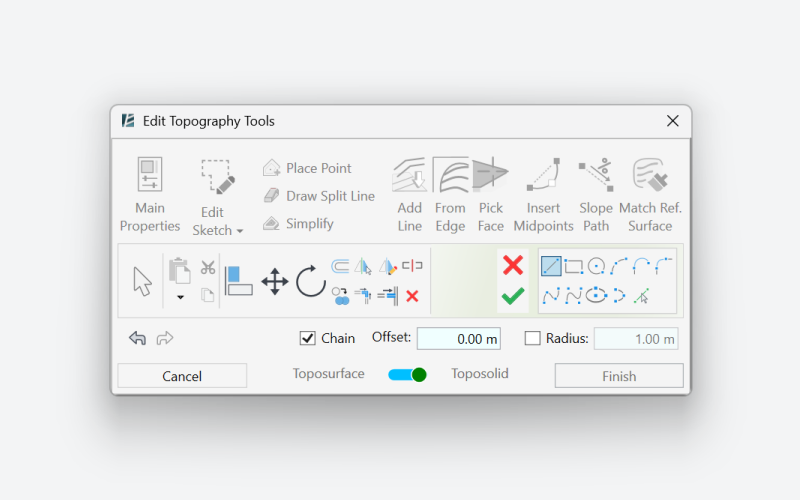800x500 pixels.
Task: Open the paste dropdown arrow
Action: coord(181,297)
